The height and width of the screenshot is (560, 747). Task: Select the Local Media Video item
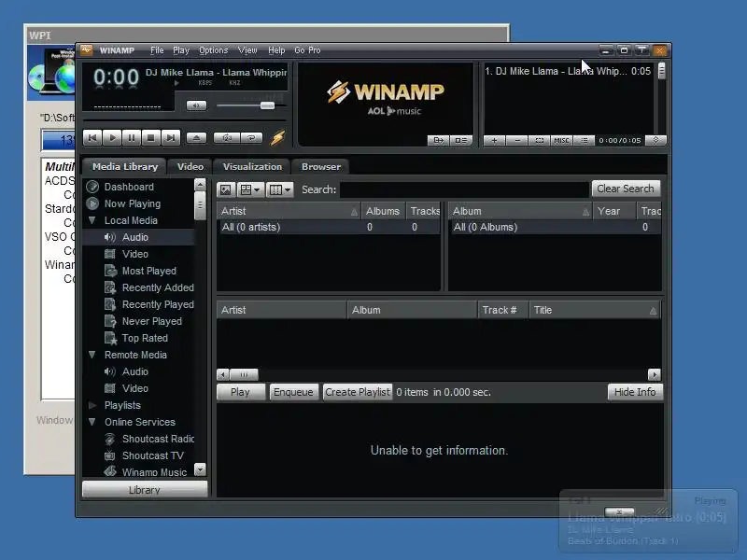click(134, 254)
